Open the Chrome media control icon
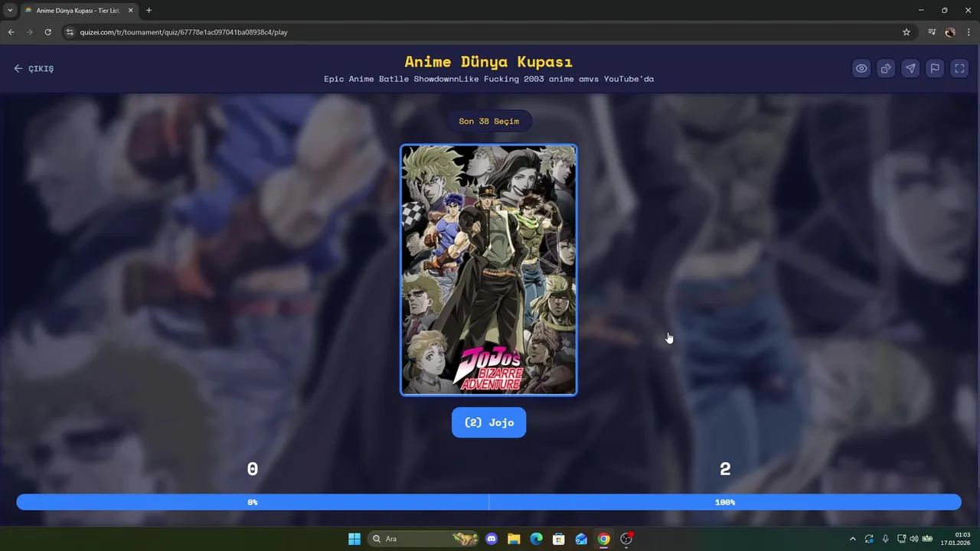980x551 pixels. 932,32
